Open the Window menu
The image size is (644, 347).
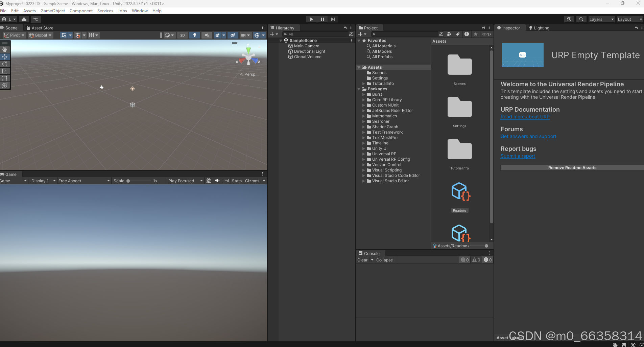pos(140,10)
